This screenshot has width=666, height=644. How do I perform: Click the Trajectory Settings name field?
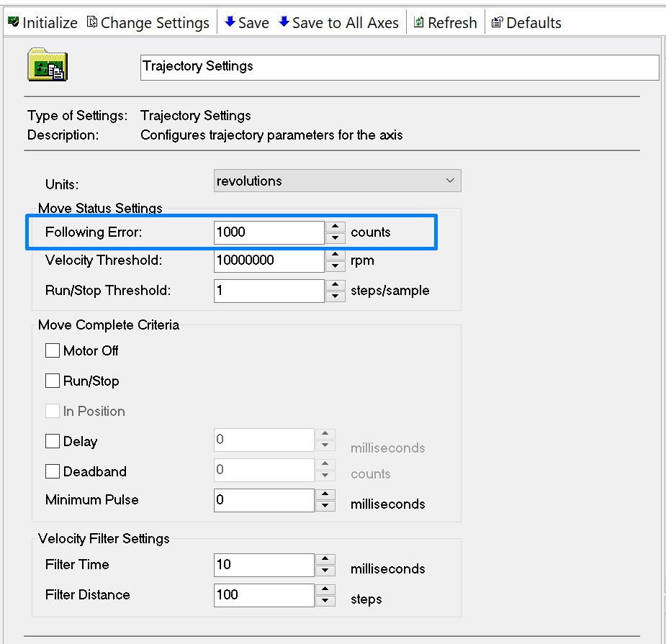click(400, 67)
